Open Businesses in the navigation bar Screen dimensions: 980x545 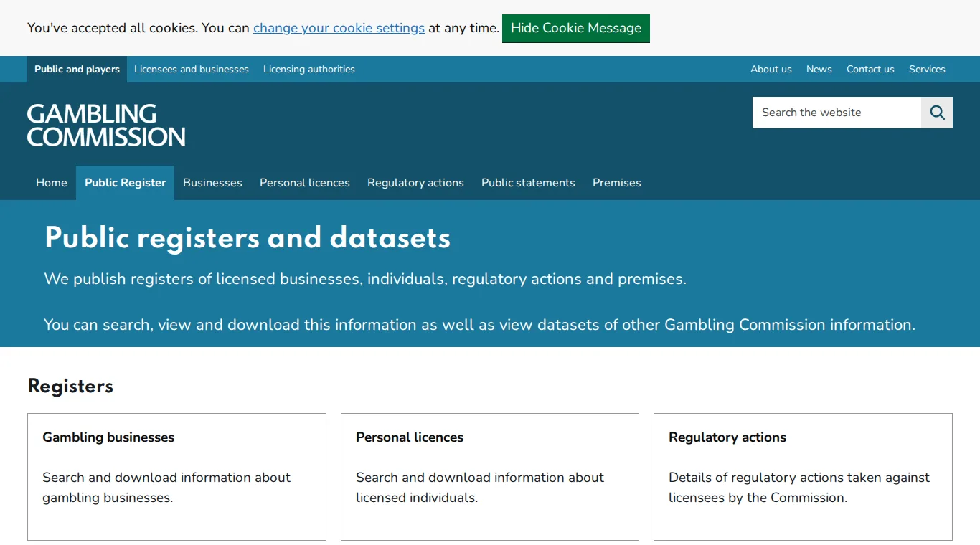point(212,183)
